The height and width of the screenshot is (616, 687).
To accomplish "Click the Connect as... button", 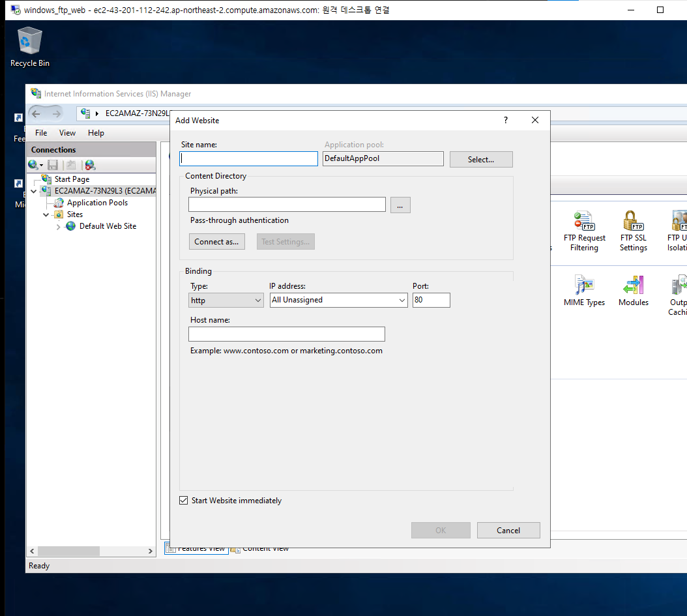I will tap(217, 242).
